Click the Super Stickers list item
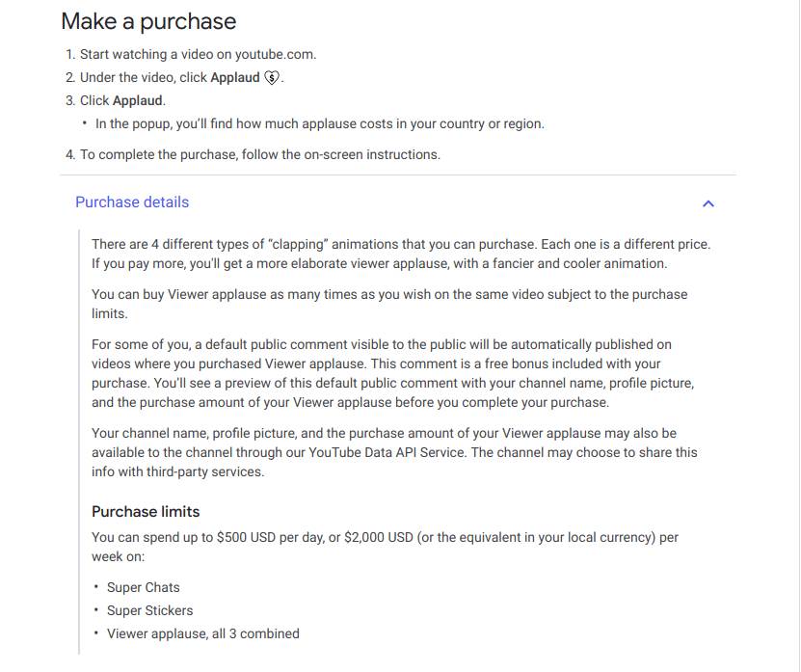The image size is (801, 672). [149, 610]
